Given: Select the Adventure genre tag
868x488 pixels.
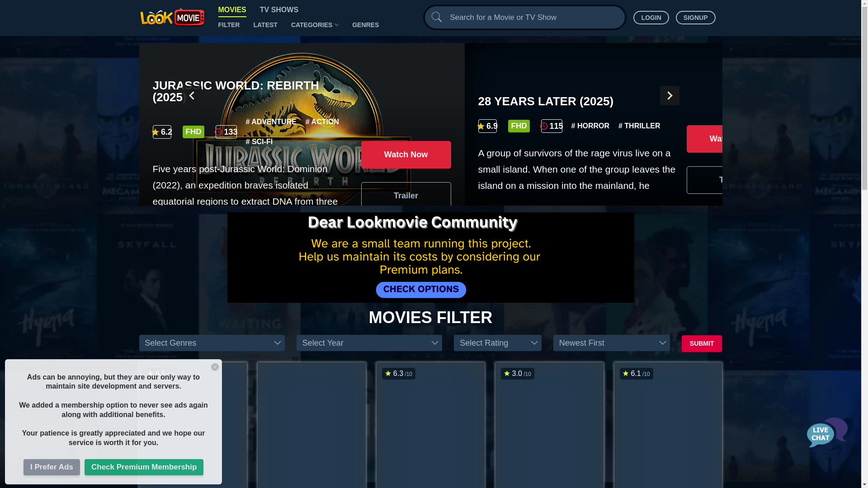Looking at the screenshot, I should (271, 122).
